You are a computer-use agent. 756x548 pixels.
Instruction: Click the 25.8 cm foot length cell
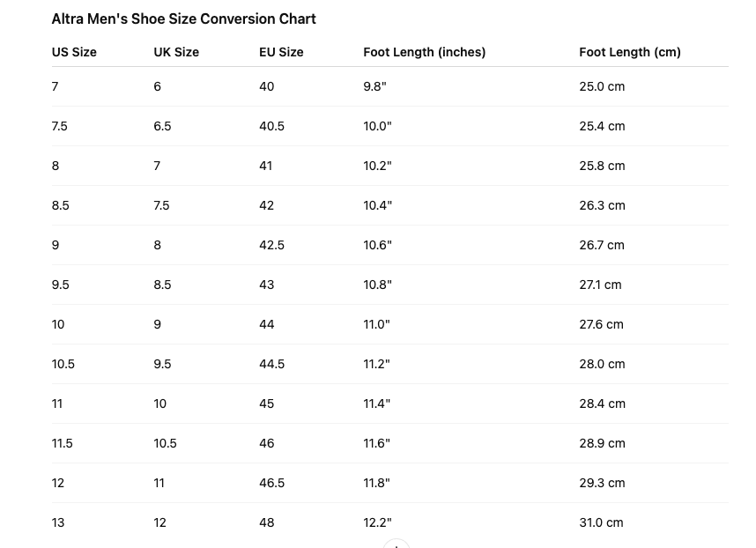[x=602, y=166]
